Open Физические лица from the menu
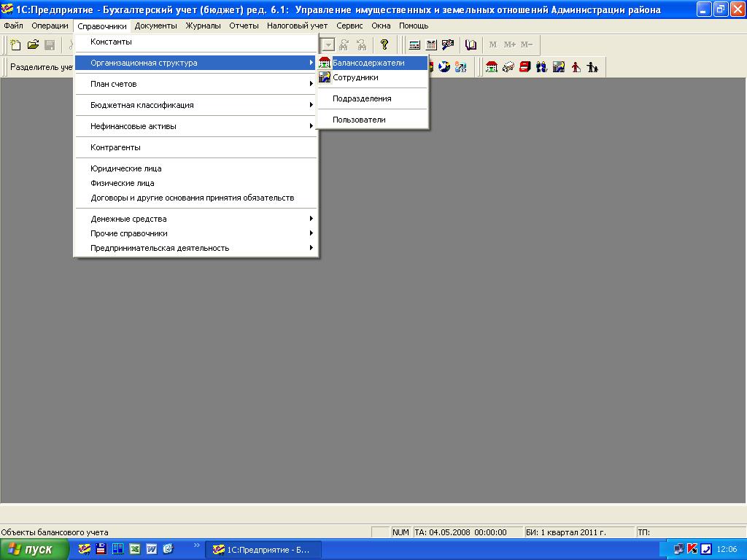Screen dimensions: 747x560 click(x=196, y=183)
